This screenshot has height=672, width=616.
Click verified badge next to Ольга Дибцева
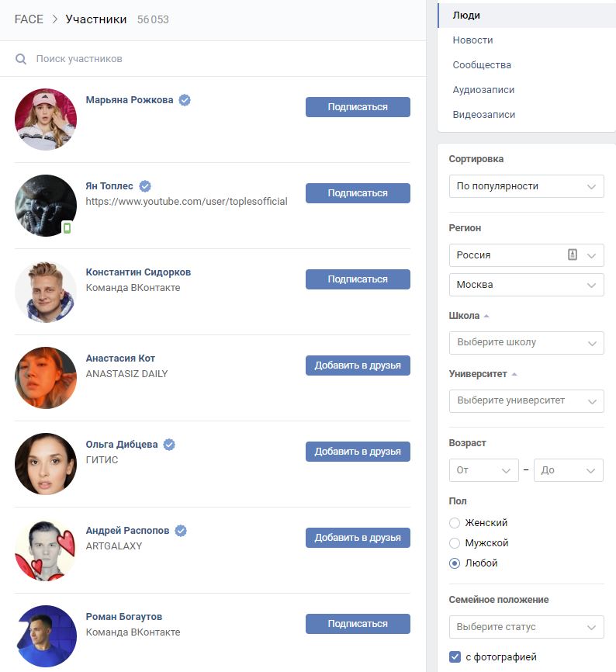[x=169, y=445]
